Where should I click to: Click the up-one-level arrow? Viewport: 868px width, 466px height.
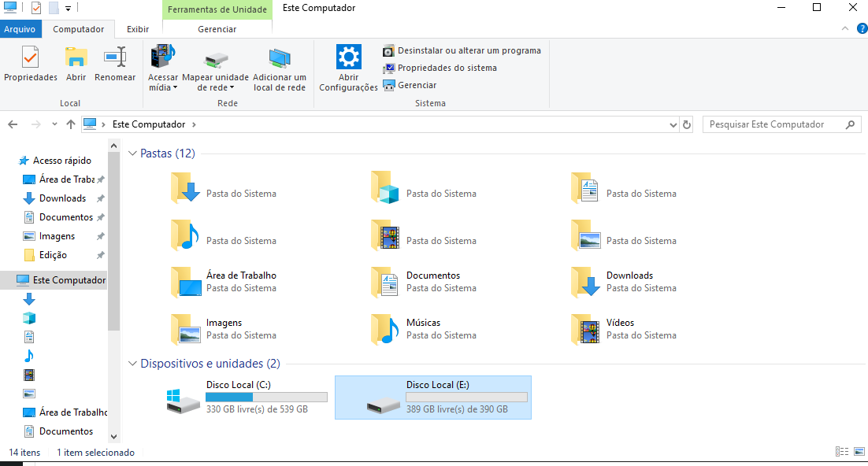pos(71,124)
